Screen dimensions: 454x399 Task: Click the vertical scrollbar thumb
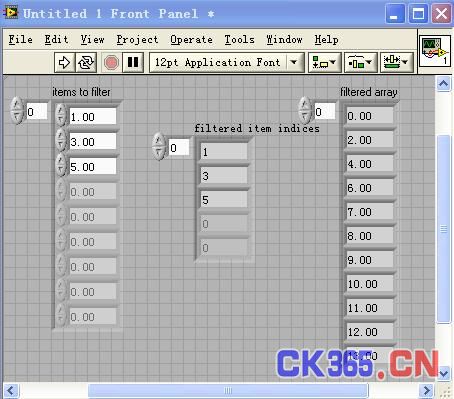pos(444,229)
